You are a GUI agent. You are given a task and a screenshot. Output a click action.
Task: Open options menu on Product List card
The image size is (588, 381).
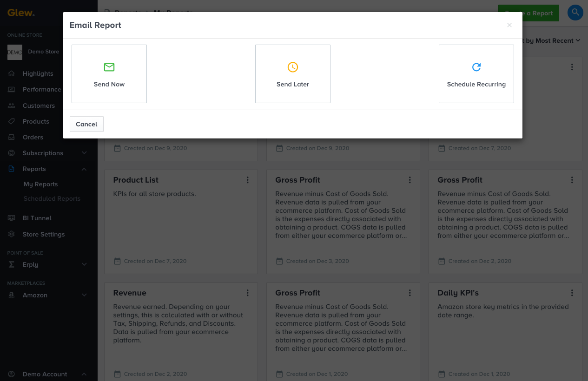click(248, 180)
